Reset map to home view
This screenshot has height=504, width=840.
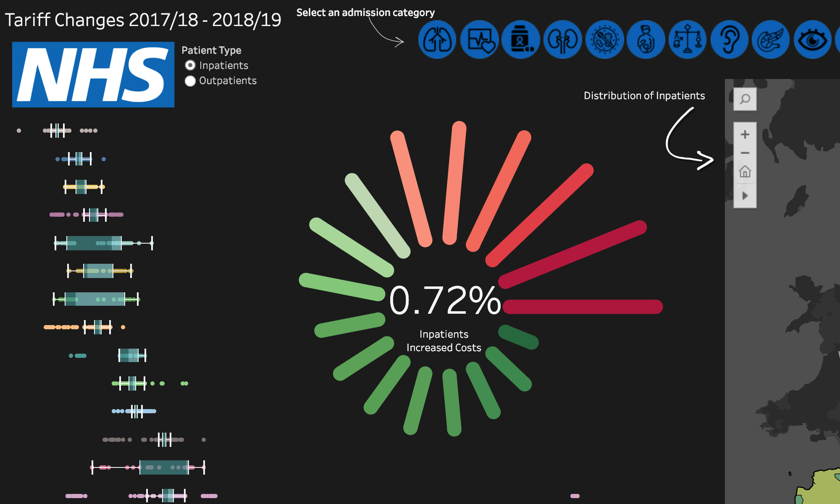click(x=745, y=171)
